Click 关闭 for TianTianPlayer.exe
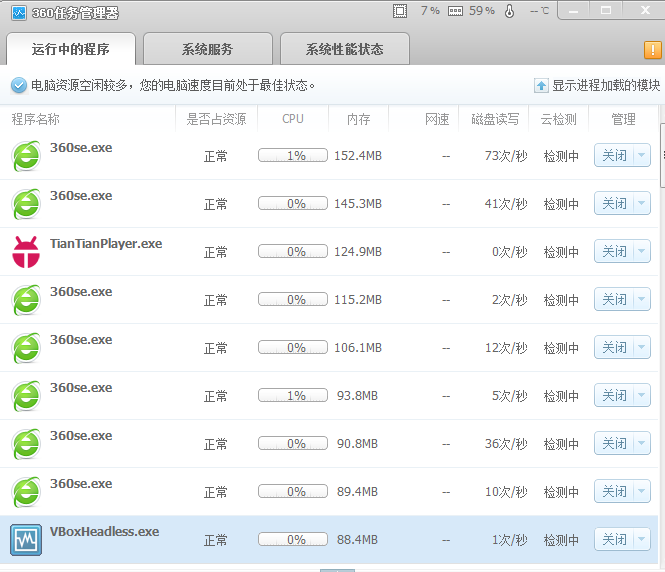 [614, 251]
